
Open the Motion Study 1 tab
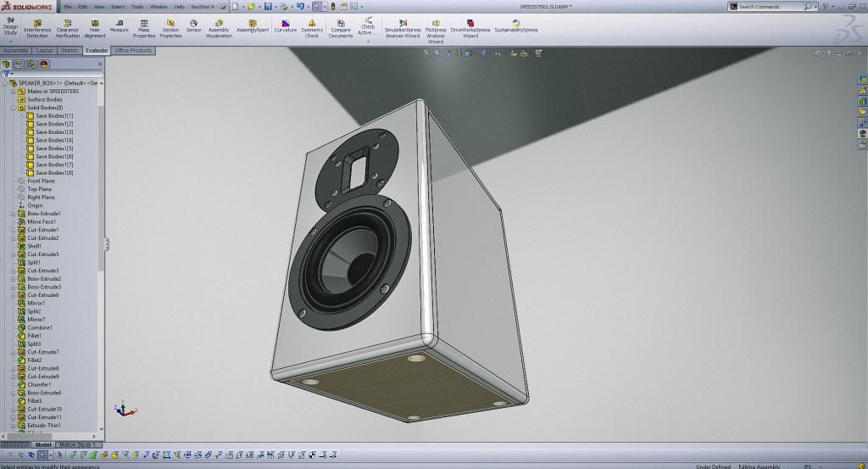point(77,444)
